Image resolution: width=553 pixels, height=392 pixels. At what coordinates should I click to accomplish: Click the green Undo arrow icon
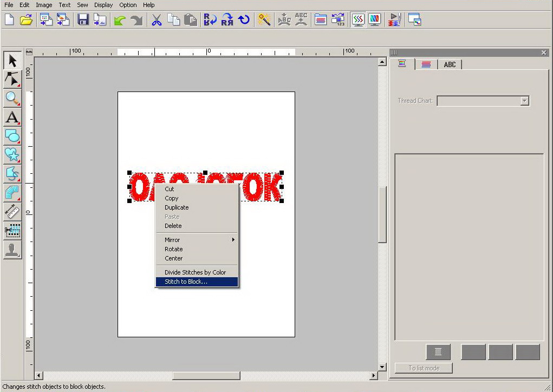[119, 20]
